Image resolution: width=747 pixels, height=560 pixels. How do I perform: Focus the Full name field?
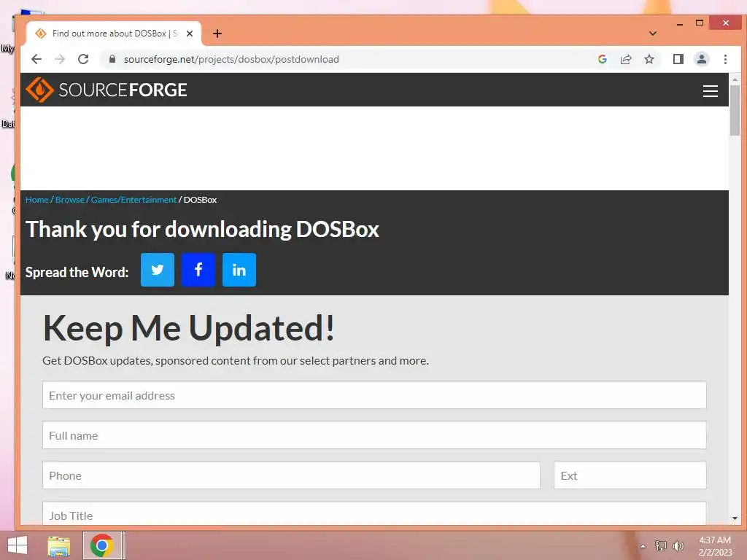[374, 435]
